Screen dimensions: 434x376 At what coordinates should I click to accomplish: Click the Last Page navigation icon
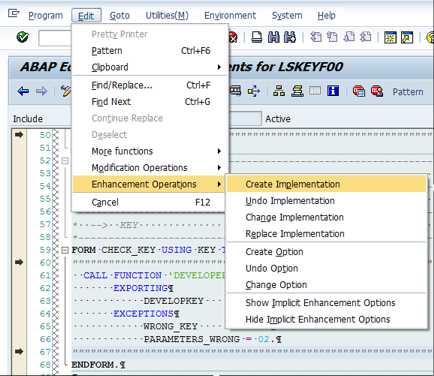coord(366,37)
